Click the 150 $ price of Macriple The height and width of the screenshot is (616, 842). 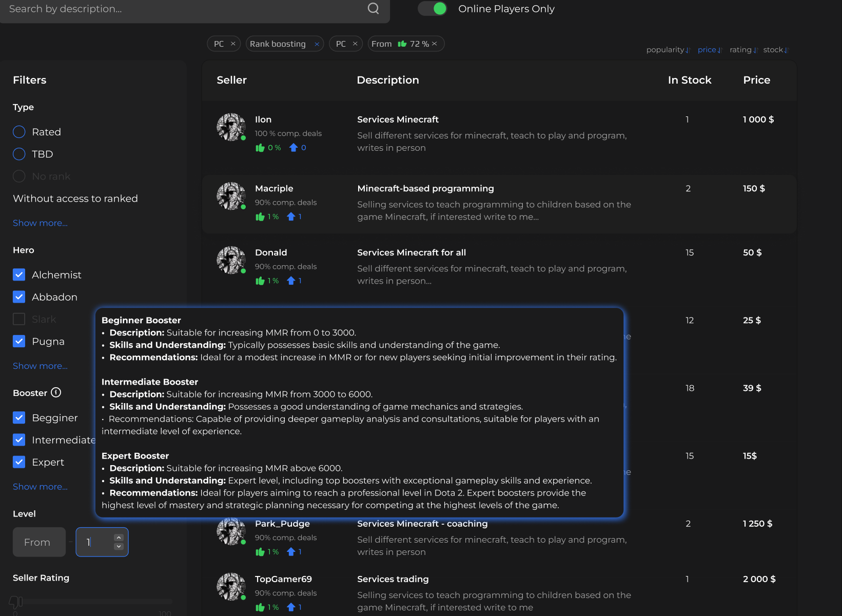click(754, 189)
